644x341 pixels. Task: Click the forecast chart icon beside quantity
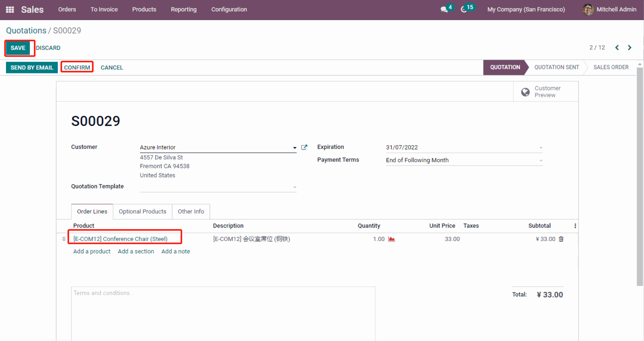[x=391, y=239]
